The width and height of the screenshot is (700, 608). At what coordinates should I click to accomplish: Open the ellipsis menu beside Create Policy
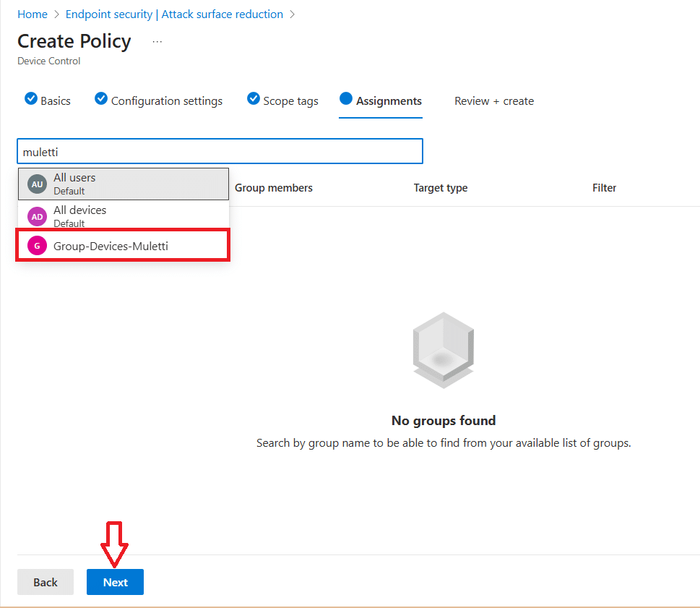[x=157, y=42]
